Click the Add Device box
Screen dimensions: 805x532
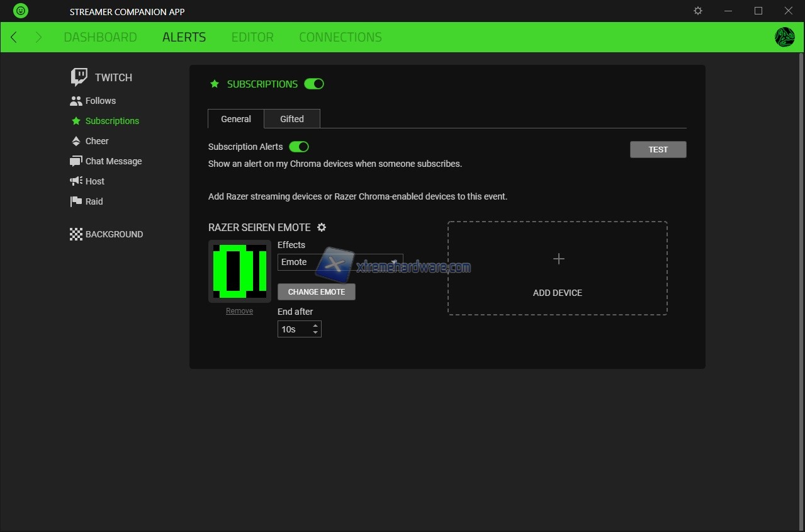(557, 268)
